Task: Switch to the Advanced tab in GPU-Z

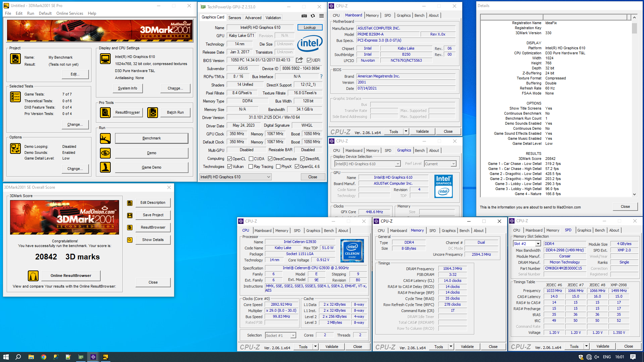Action: tap(253, 18)
